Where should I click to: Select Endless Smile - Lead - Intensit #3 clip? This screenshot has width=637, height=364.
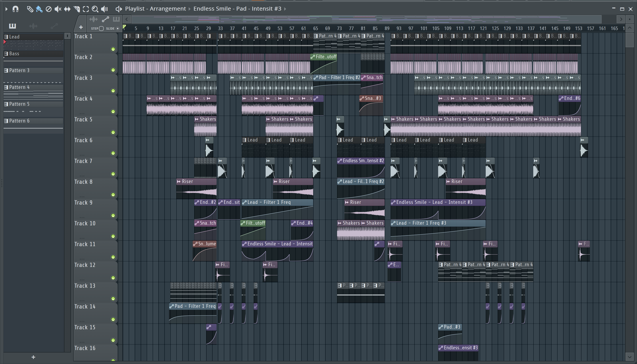click(438, 209)
